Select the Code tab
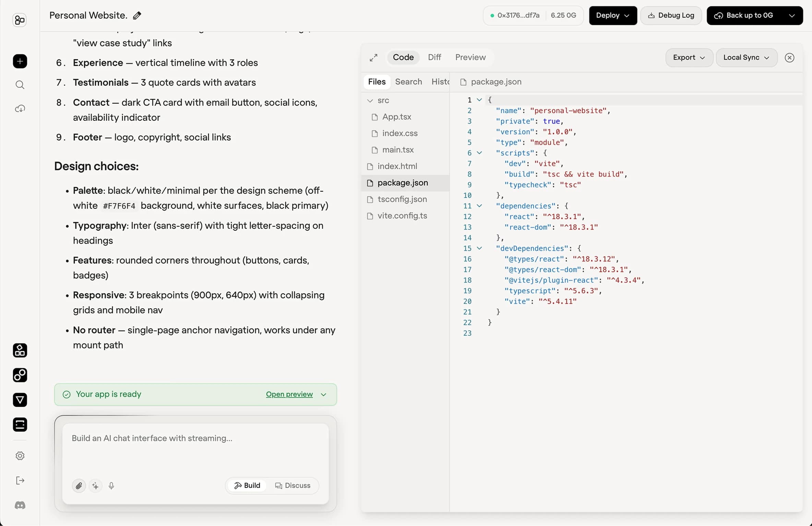812x526 pixels. coord(403,57)
